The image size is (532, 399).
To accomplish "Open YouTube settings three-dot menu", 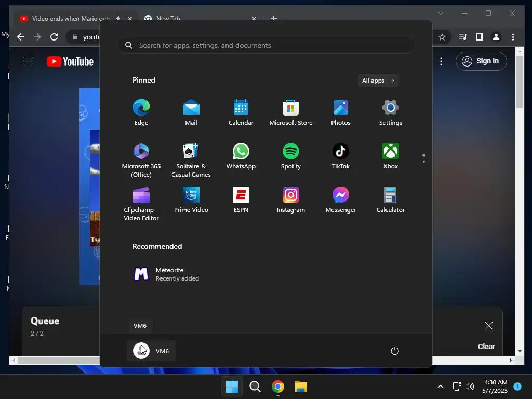I will pyautogui.click(x=441, y=61).
